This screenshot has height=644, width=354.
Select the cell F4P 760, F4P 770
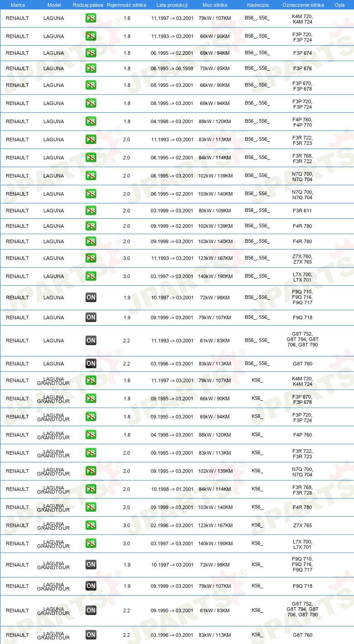point(302,122)
